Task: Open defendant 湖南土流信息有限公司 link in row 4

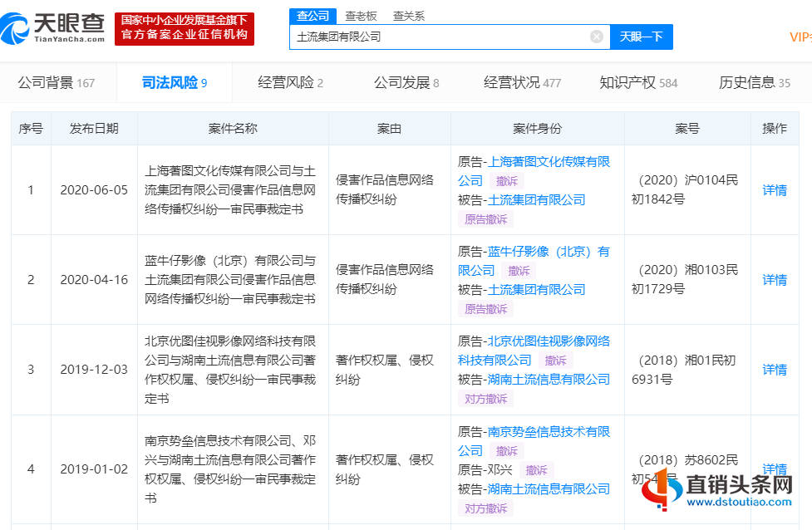Action: [x=549, y=488]
